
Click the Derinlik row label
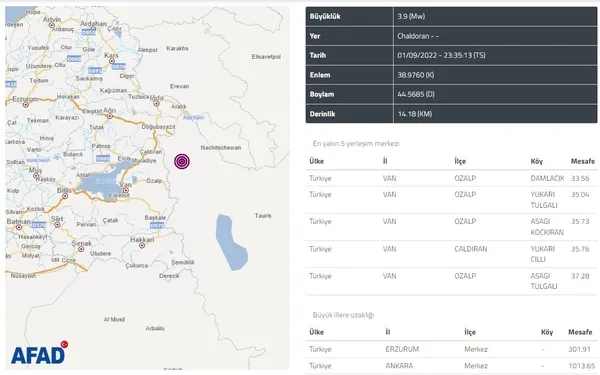click(323, 114)
